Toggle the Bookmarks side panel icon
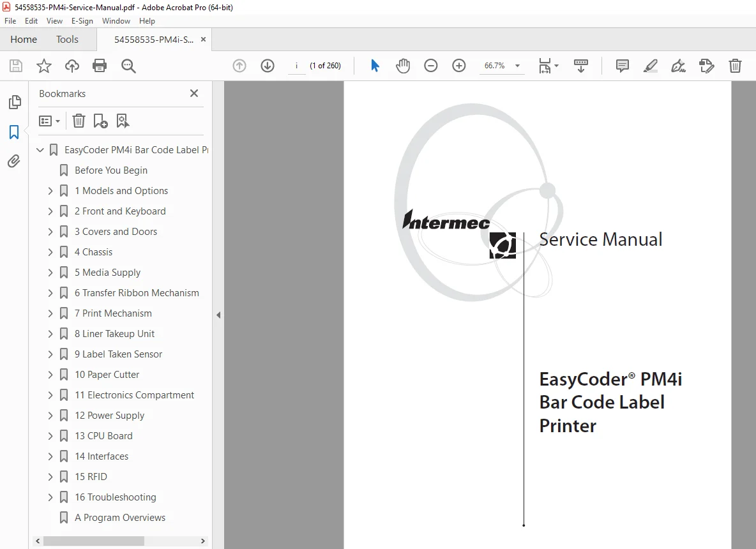 (x=15, y=132)
